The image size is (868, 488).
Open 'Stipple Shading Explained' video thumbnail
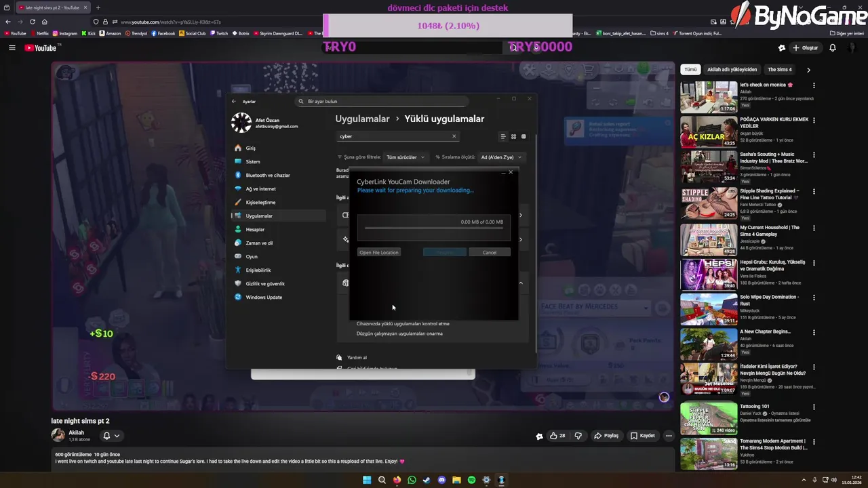coord(709,203)
